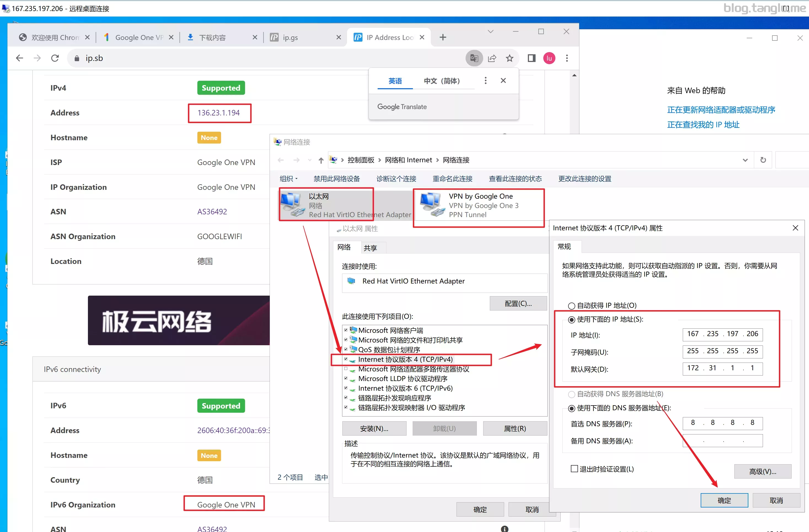
Task: Select 自动获得 IP 地址 radio button
Action: point(572,306)
